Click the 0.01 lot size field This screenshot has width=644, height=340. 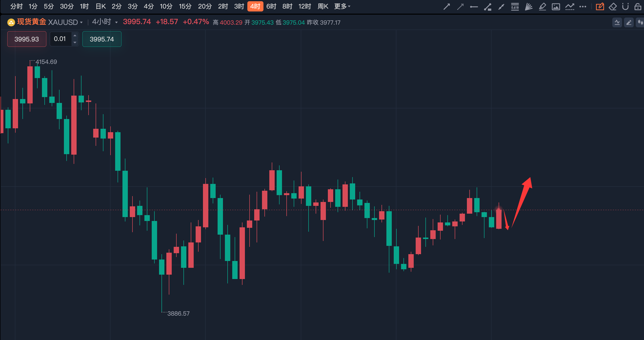(x=60, y=39)
